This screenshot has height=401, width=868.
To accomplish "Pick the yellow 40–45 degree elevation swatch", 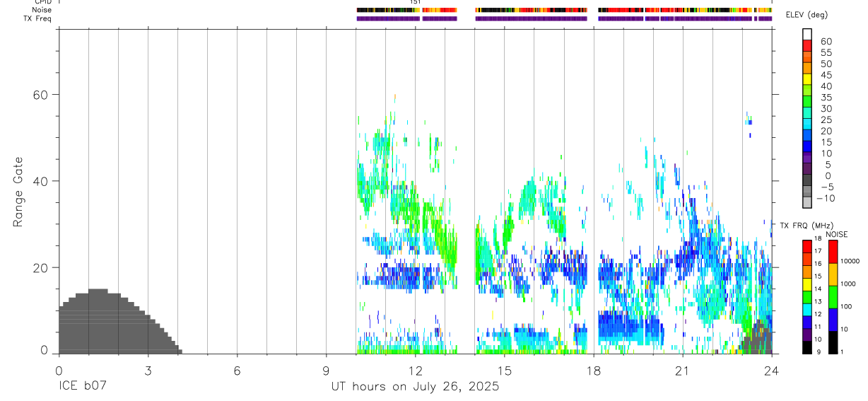I will click(x=807, y=79).
